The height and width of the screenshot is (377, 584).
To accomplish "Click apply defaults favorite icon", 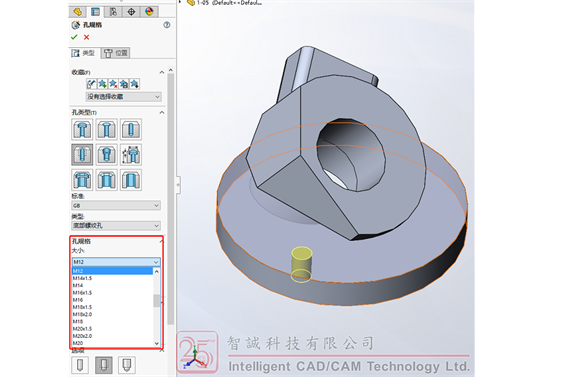I will pos(91,84).
